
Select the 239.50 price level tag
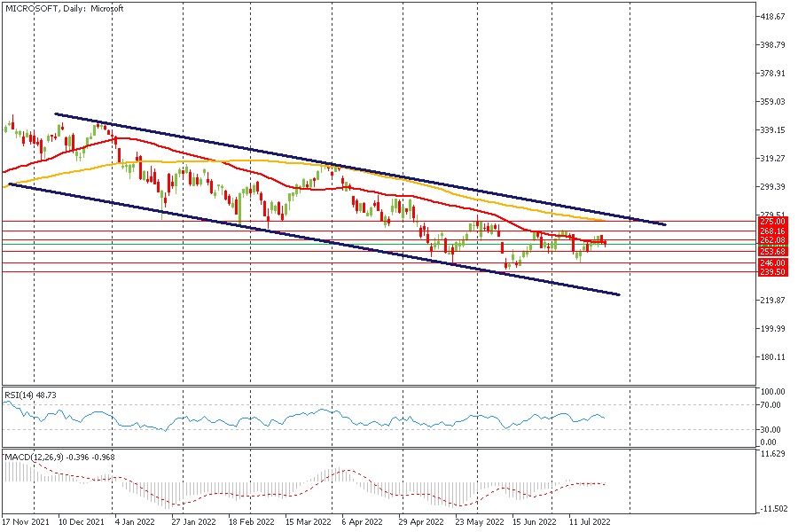click(x=772, y=272)
